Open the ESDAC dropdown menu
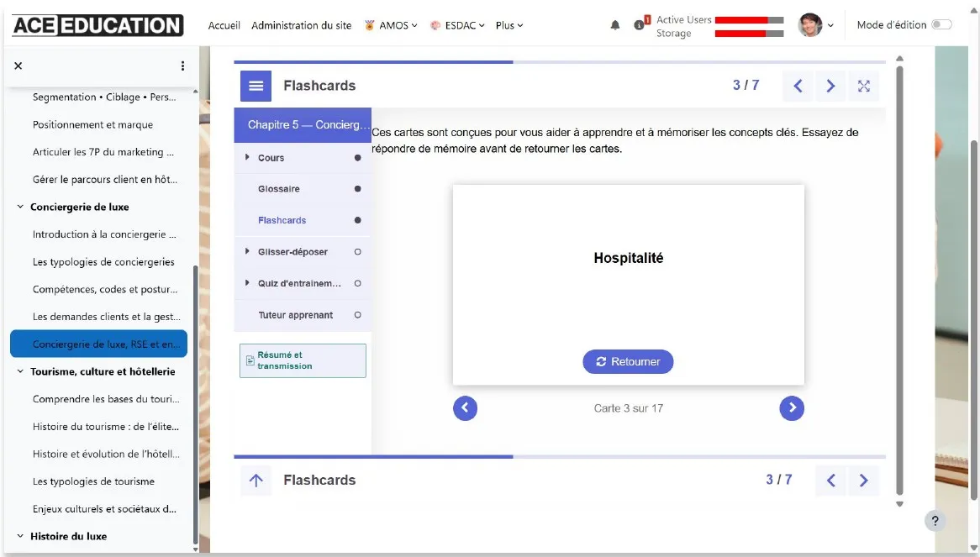 [x=457, y=25]
